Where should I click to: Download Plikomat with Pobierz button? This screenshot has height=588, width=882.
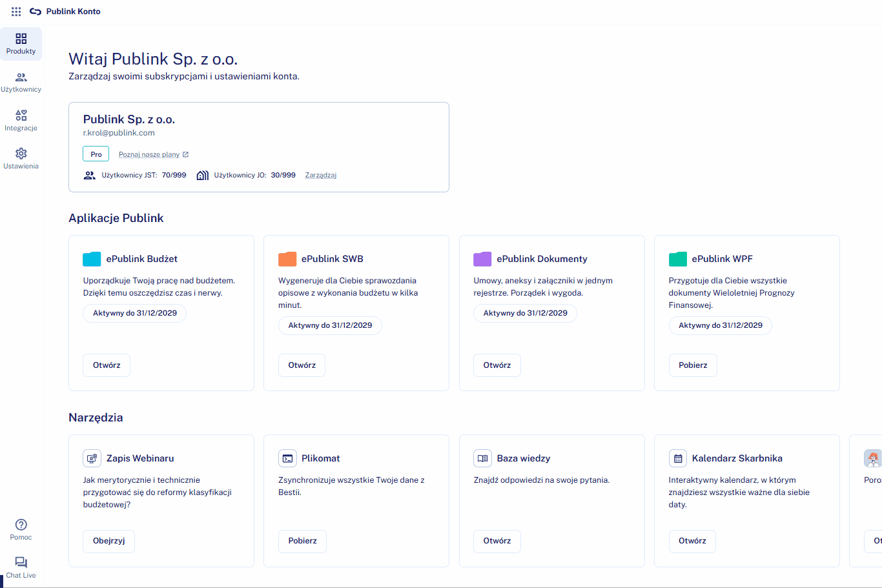pyautogui.click(x=302, y=541)
